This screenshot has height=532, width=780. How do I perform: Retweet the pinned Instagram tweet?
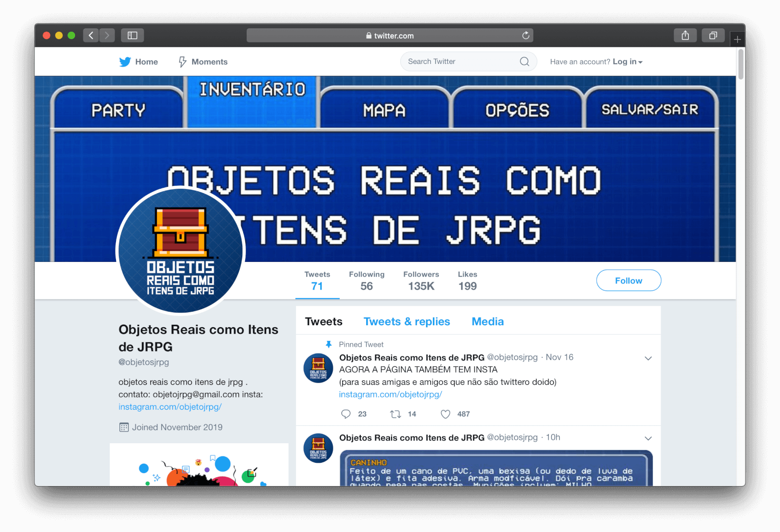pos(395,414)
